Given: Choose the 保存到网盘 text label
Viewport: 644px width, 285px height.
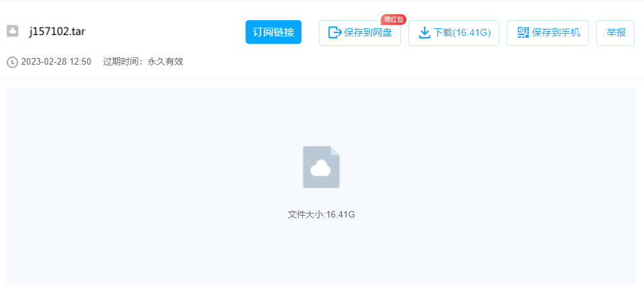Looking at the screenshot, I should [x=368, y=32].
